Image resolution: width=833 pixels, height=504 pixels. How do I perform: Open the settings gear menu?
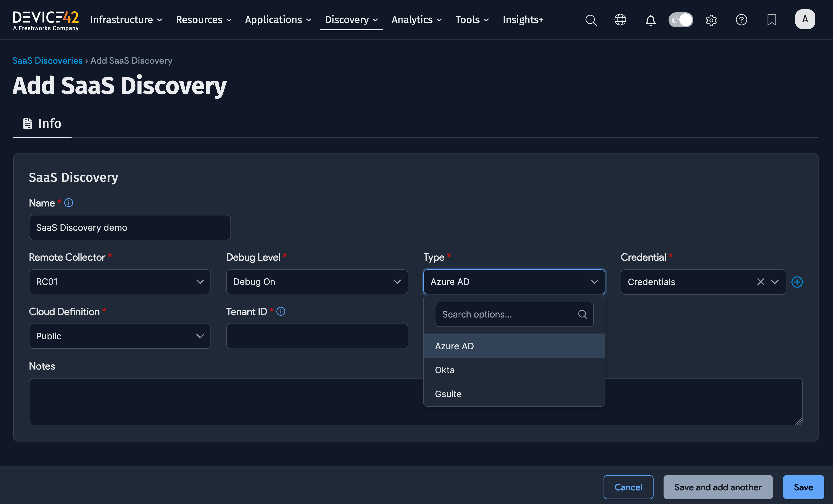(711, 20)
